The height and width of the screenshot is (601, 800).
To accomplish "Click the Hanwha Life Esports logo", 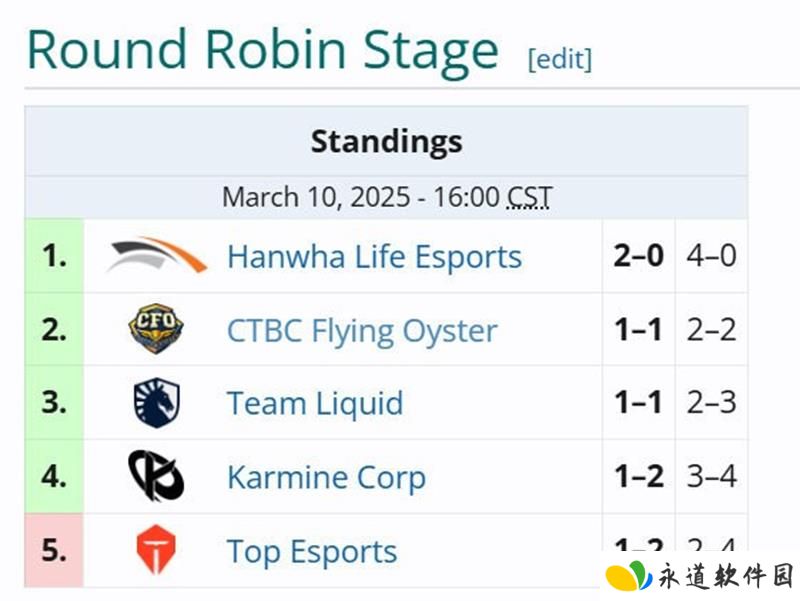I will coord(157,255).
